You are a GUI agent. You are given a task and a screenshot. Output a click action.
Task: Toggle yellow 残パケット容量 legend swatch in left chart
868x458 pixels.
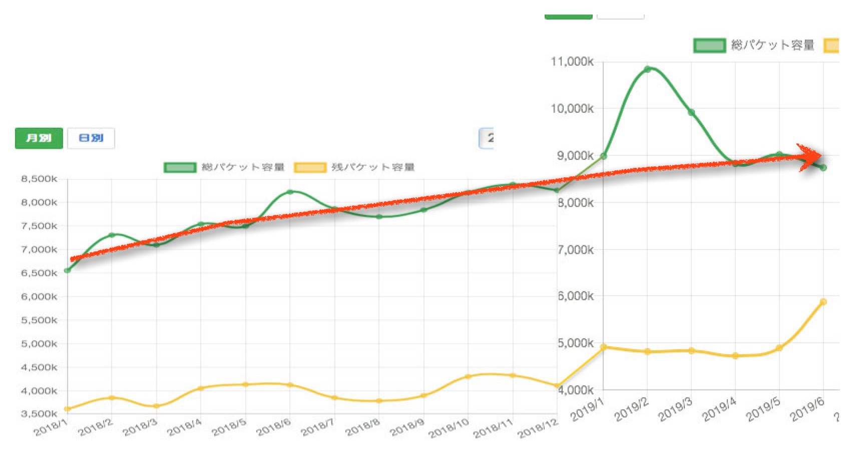point(310,167)
